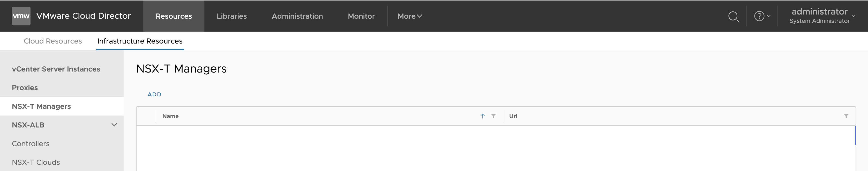Image resolution: width=868 pixels, height=171 pixels.
Task: Open the help question mark icon
Action: [759, 16]
